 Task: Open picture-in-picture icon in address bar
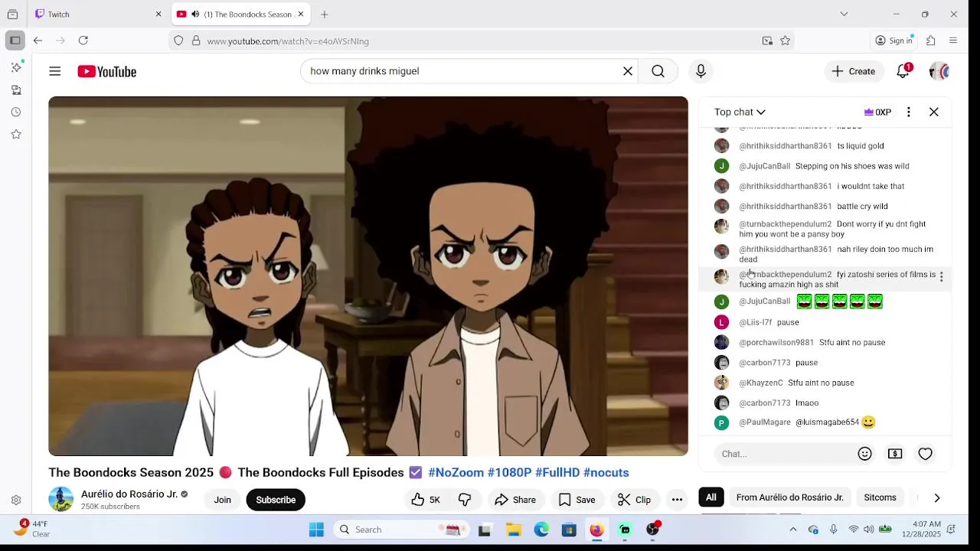pos(767,41)
